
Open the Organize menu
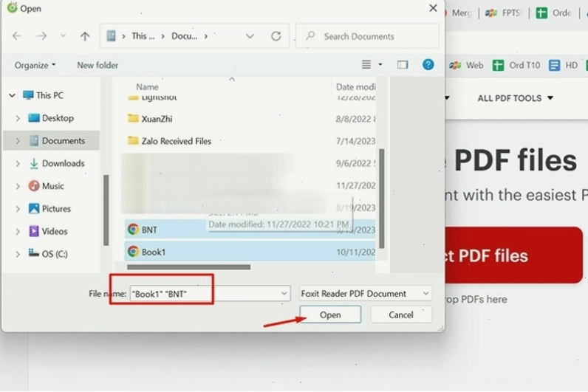coord(35,65)
